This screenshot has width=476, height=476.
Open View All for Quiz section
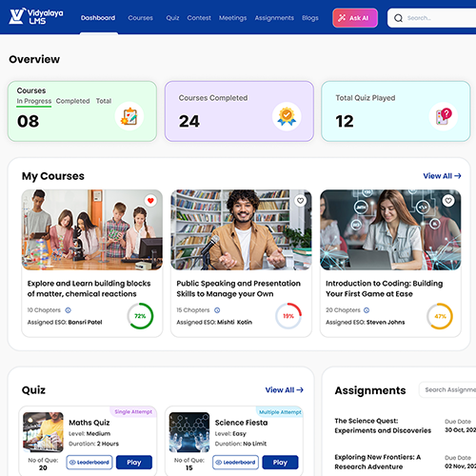coord(285,389)
